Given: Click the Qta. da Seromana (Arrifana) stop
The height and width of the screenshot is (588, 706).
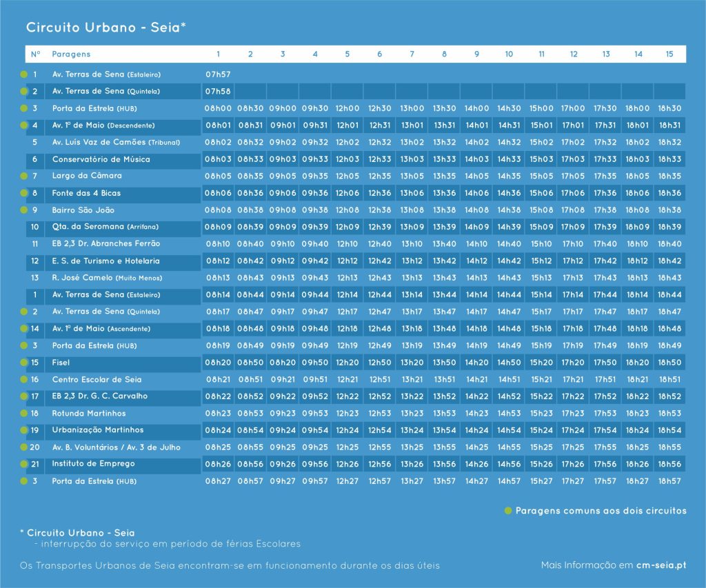Looking at the screenshot, I should [x=106, y=227].
